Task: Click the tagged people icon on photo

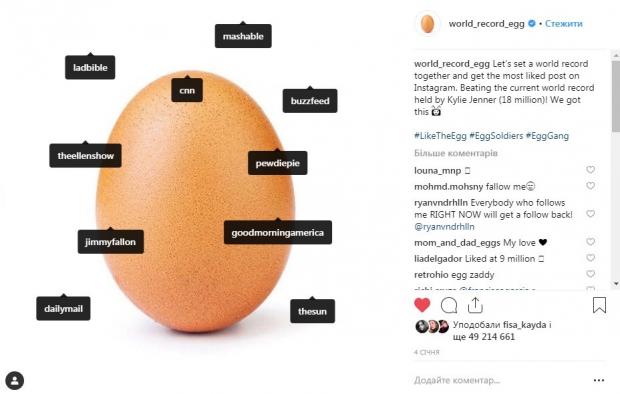Action: pos(15,381)
